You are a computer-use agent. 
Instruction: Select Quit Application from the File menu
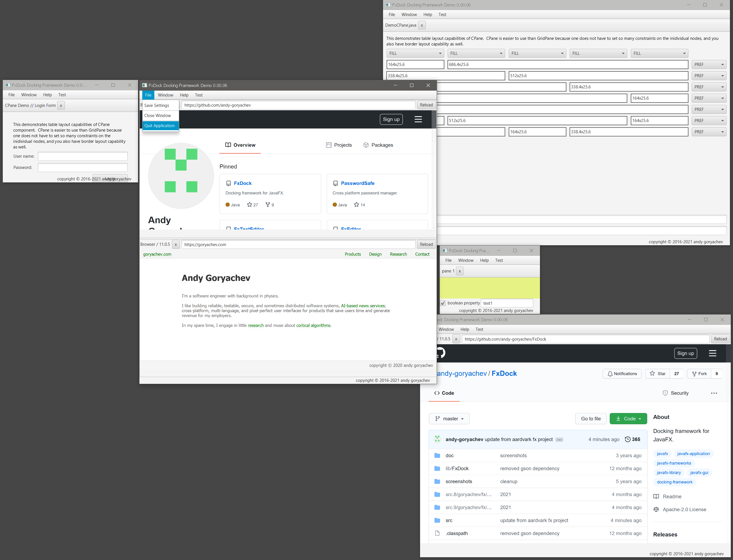coord(160,126)
